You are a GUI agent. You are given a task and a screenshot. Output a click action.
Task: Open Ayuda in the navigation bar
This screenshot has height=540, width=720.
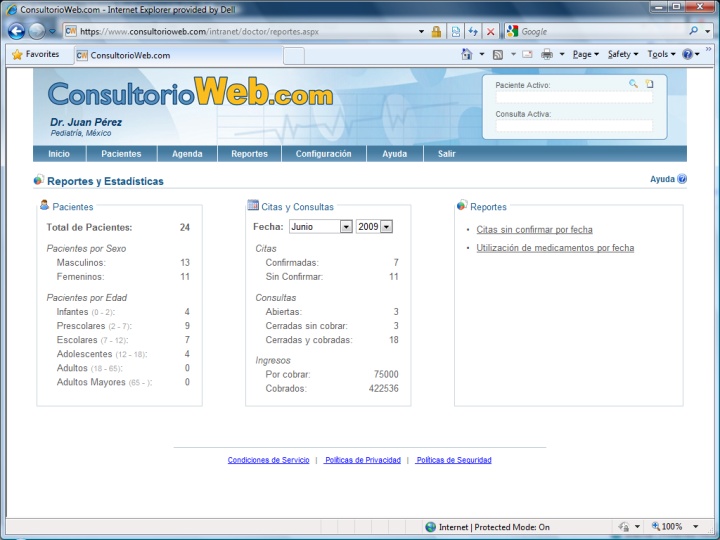point(394,154)
